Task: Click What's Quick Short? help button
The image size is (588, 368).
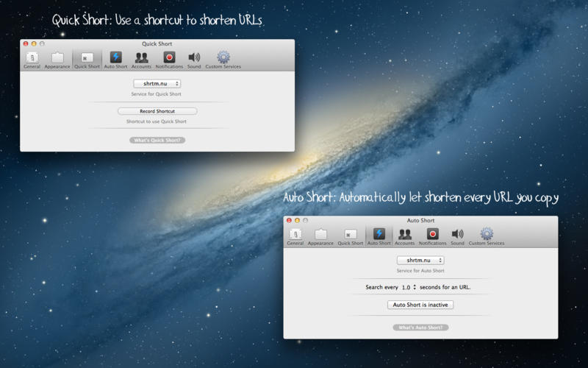Action: click(x=157, y=140)
